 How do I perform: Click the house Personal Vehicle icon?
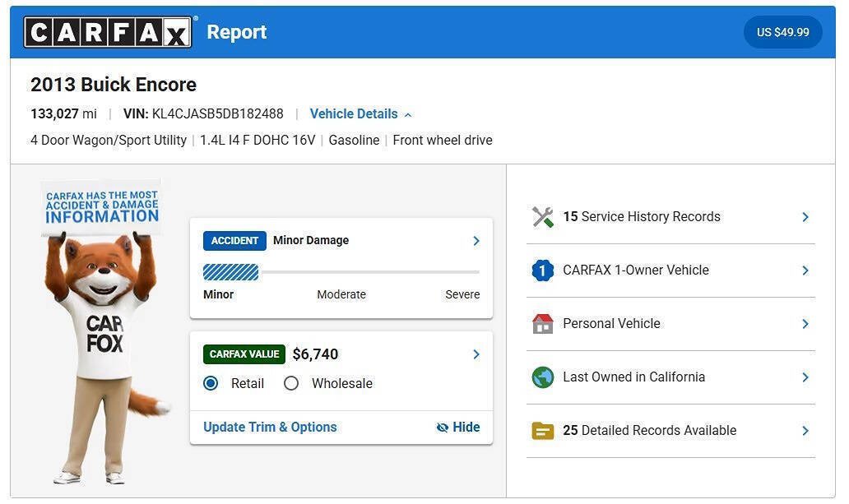(542, 324)
